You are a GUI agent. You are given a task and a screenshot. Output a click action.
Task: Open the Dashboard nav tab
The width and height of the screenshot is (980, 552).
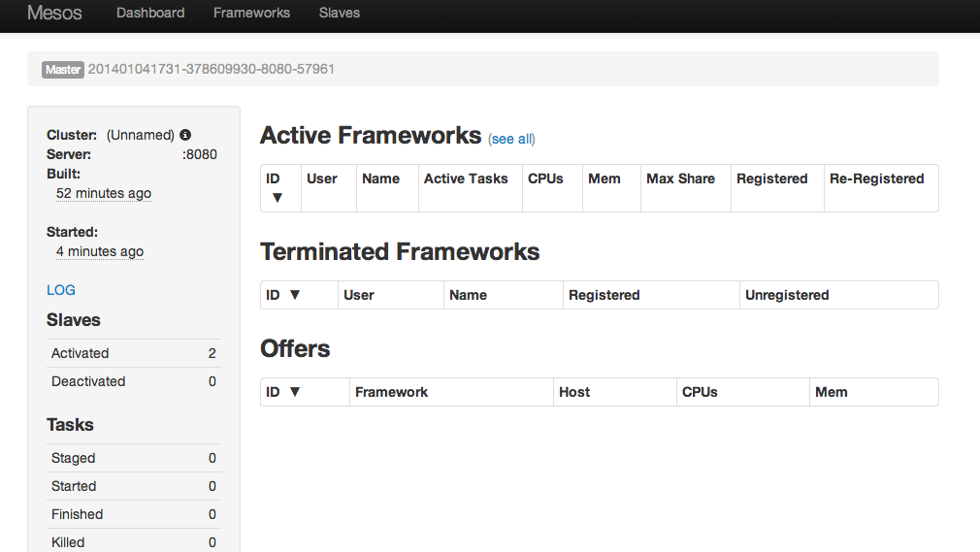(x=150, y=14)
